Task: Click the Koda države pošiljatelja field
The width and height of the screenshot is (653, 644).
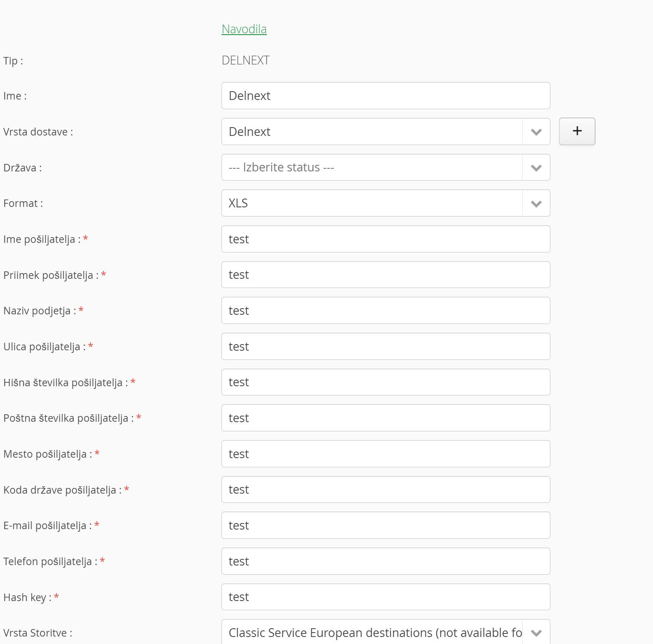Action: [x=386, y=490]
